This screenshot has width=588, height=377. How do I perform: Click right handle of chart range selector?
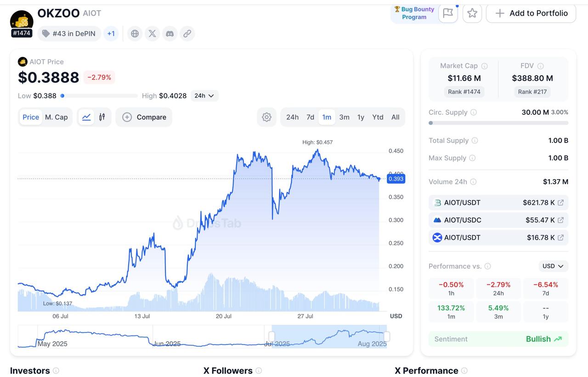(x=387, y=337)
